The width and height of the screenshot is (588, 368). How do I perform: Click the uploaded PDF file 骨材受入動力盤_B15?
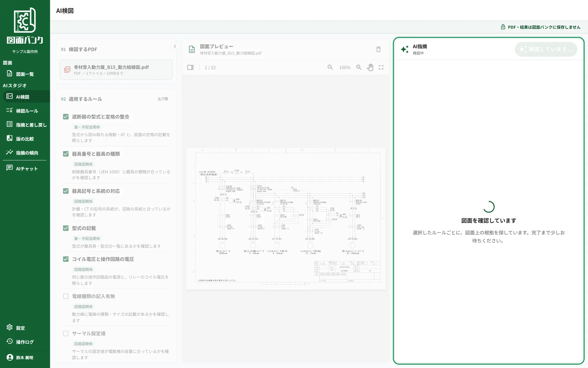[x=116, y=70]
